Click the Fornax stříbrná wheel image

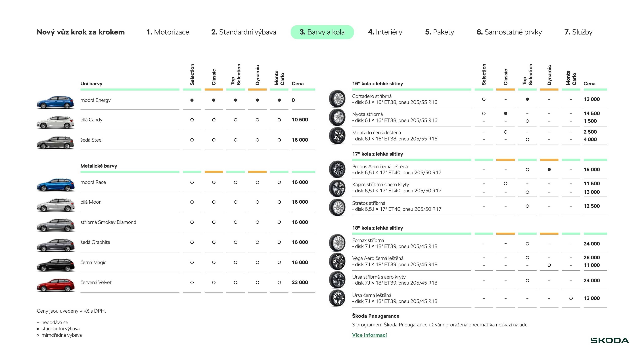[337, 243]
